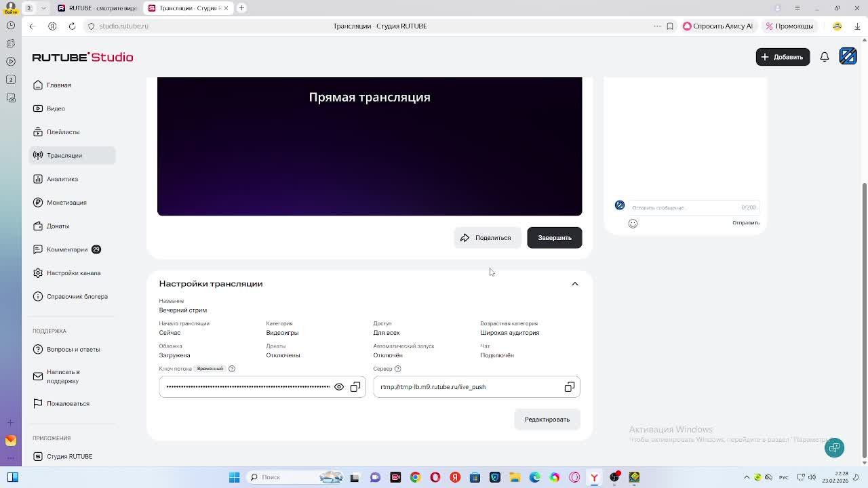The image size is (868, 488).
Task: Open Промокоды in the browser toolbar
Action: tap(789, 26)
